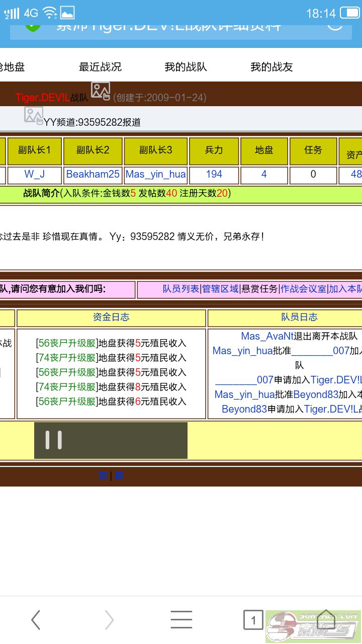Screen dimensions: 362x644
Task: Click 加入本队 link
Action: (345, 289)
